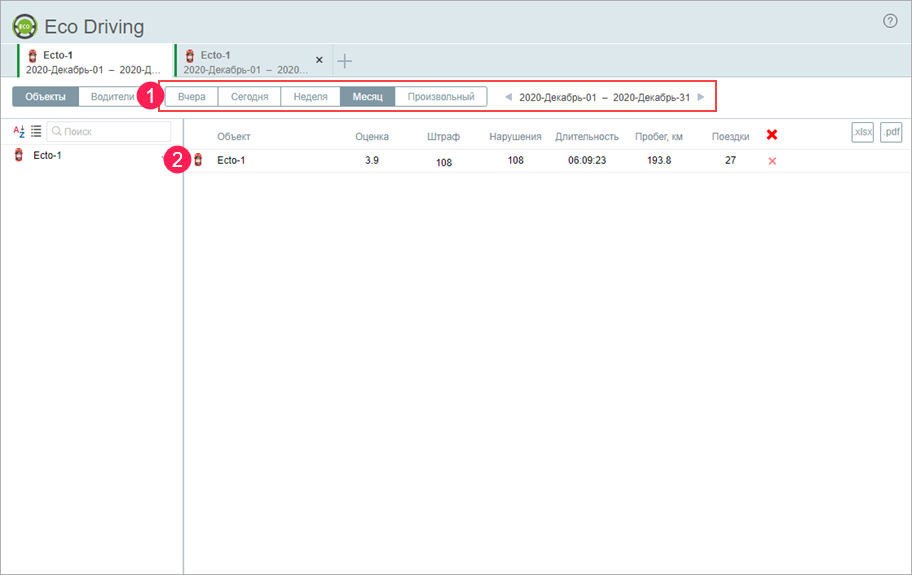Close the second Ecto-1 tab
The height and width of the screenshot is (575, 912).
point(319,60)
